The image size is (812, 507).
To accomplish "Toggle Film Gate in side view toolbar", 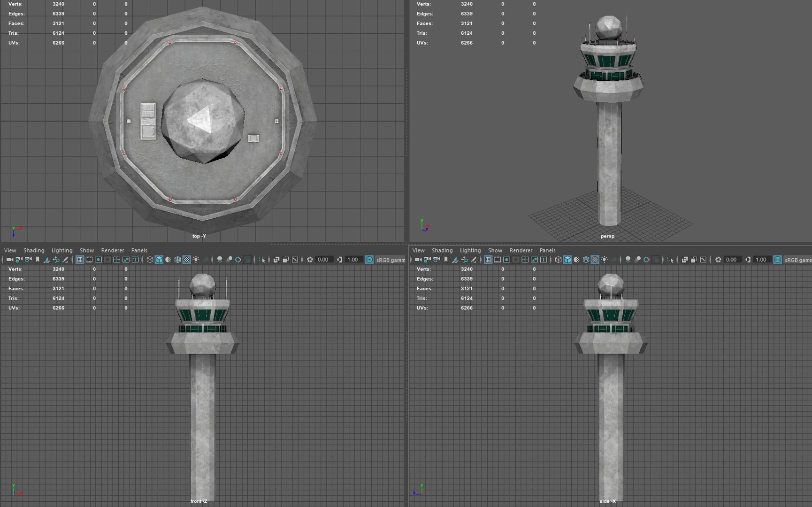I will [498, 260].
